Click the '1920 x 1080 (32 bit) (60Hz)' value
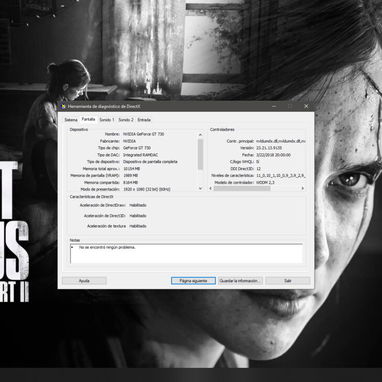The image size is (382, 382). (147, 189)
